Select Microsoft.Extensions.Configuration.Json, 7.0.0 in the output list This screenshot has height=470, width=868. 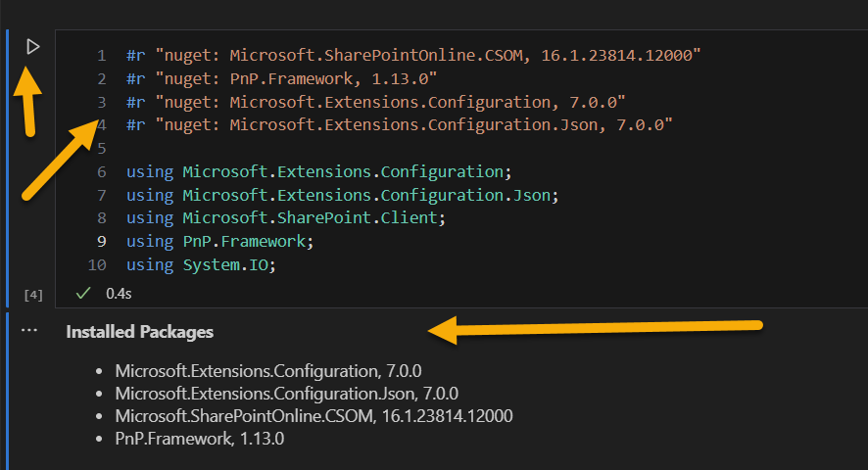[286, 394]
